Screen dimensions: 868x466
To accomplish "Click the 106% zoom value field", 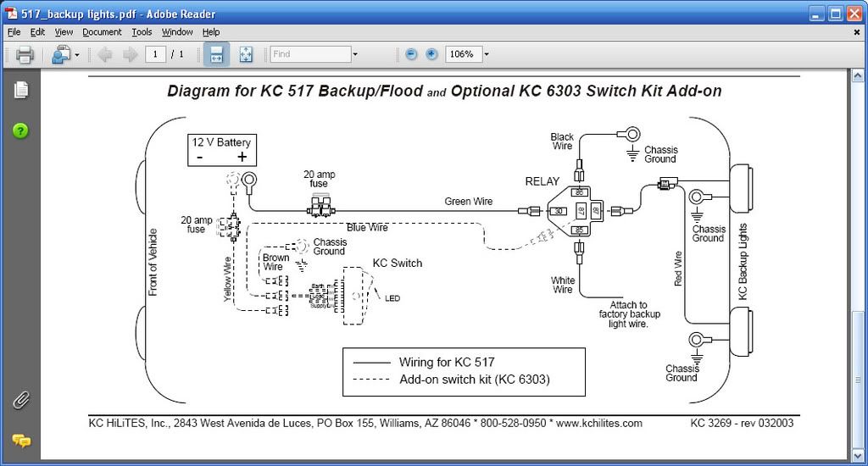I will click(x=464, y=54).
